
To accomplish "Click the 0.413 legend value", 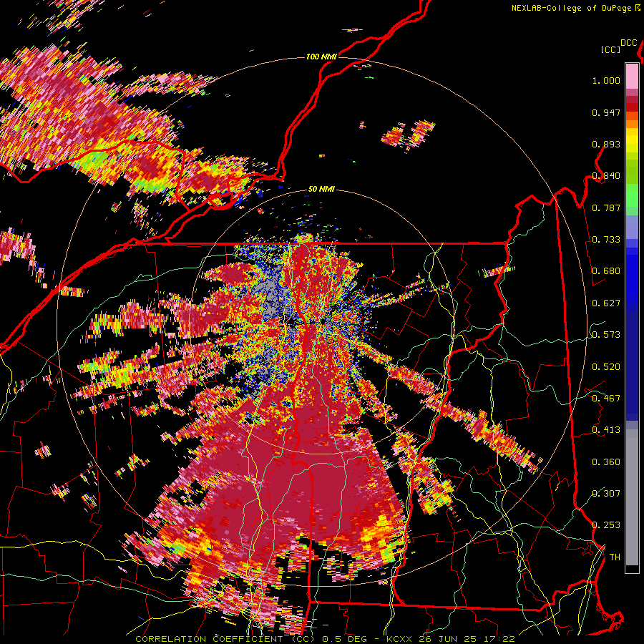I will tap(606, 430).
